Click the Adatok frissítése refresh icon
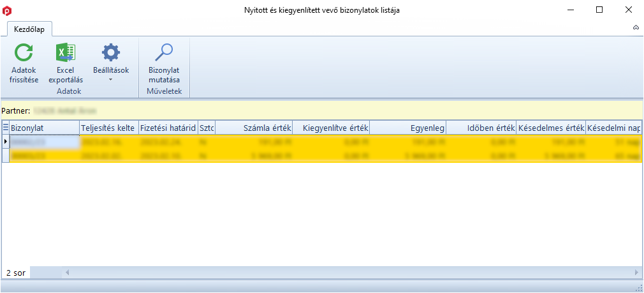 pos(24,52)
